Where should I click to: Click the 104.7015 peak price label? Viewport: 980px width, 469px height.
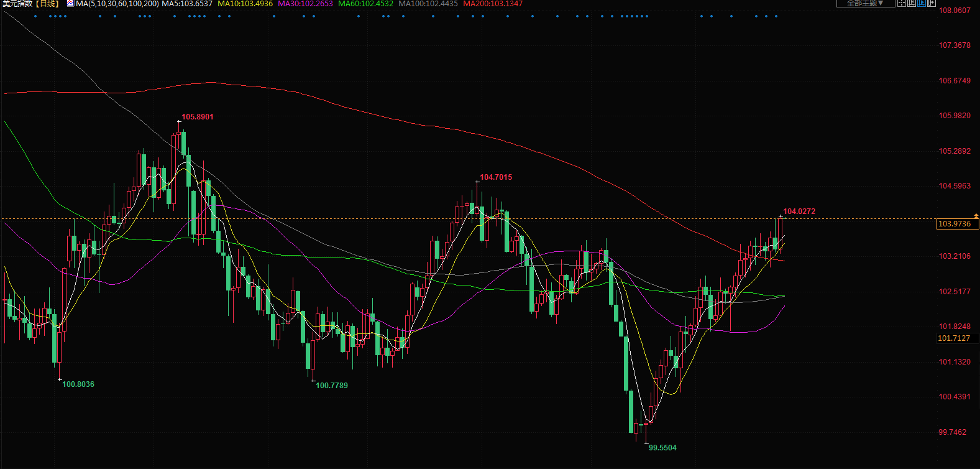point(496,177)
